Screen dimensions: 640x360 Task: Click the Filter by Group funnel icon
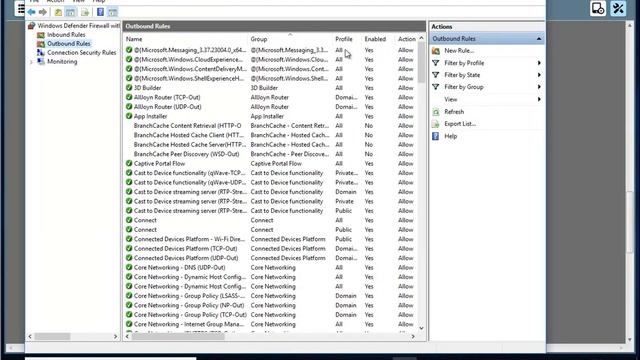[x=436, y=87]
